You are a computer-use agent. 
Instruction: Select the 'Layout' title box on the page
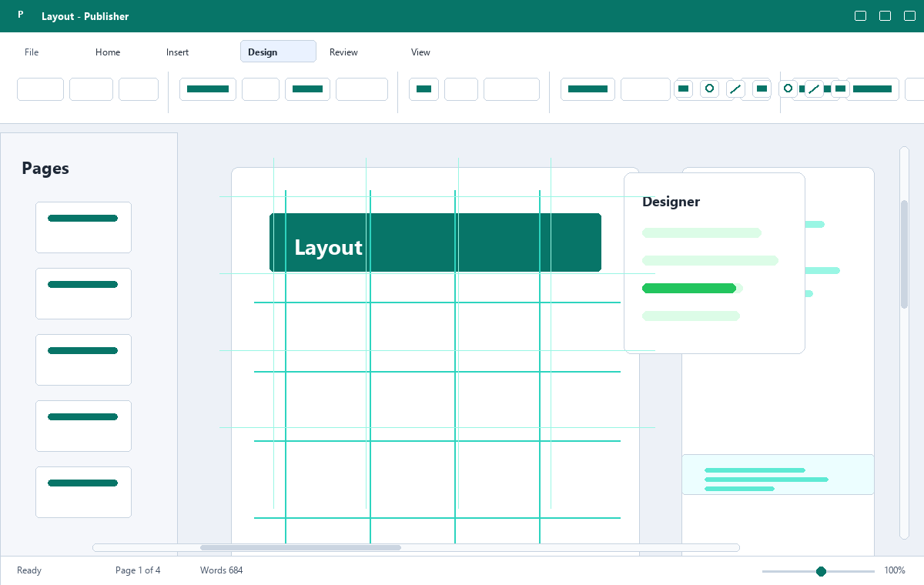click(x=435, y=242)
